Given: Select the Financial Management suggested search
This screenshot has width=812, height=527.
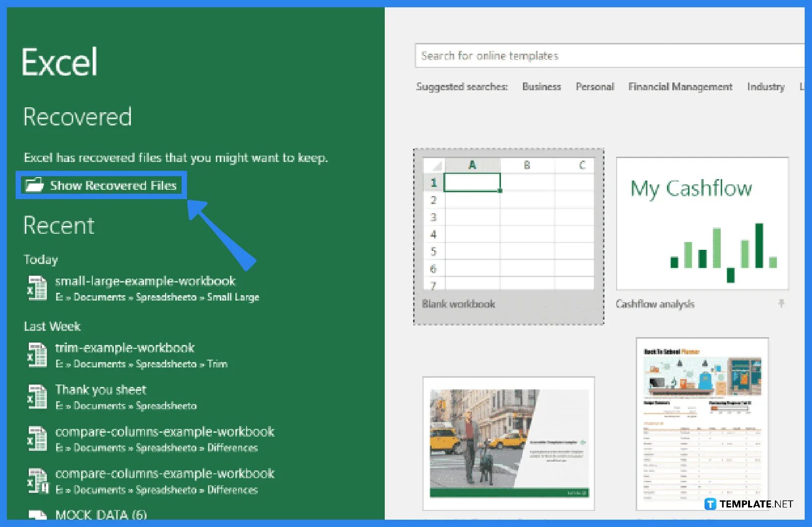Looking at the screenshot, I should tap(680, 87).
